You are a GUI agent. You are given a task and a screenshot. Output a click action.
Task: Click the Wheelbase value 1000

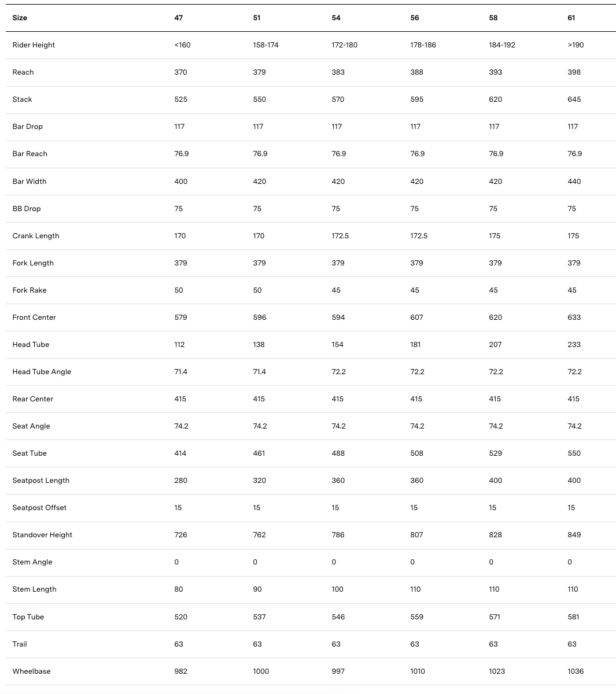point(261,671)
